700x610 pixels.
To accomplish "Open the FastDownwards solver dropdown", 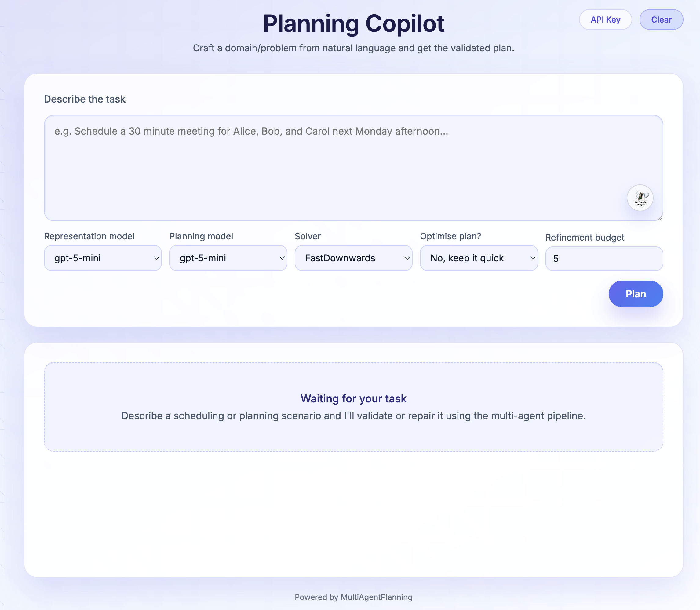I will tap(353, 258).
